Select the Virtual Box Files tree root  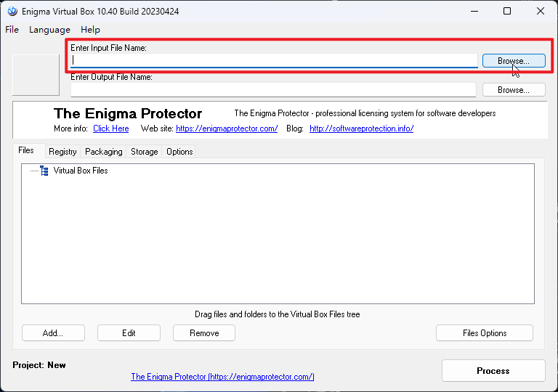click(x=81, y=171)
